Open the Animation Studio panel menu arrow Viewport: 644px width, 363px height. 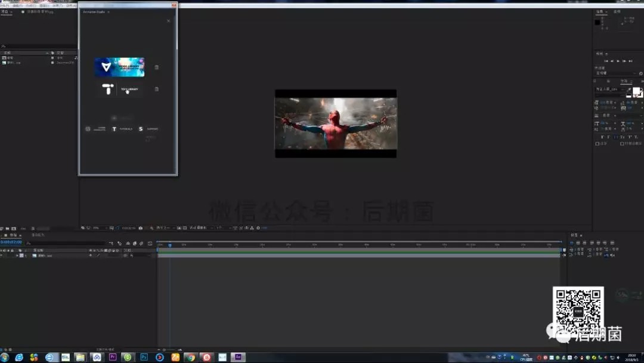pos(109,12)
